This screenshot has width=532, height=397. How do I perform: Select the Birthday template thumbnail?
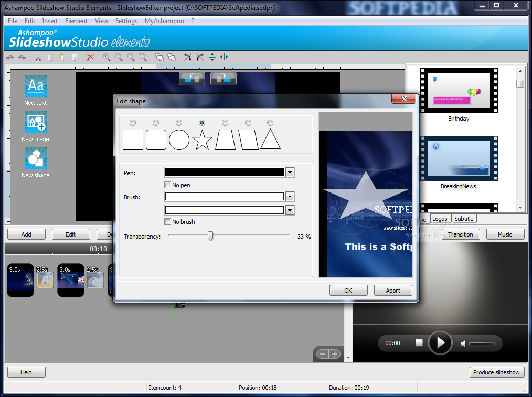point(459,91)
